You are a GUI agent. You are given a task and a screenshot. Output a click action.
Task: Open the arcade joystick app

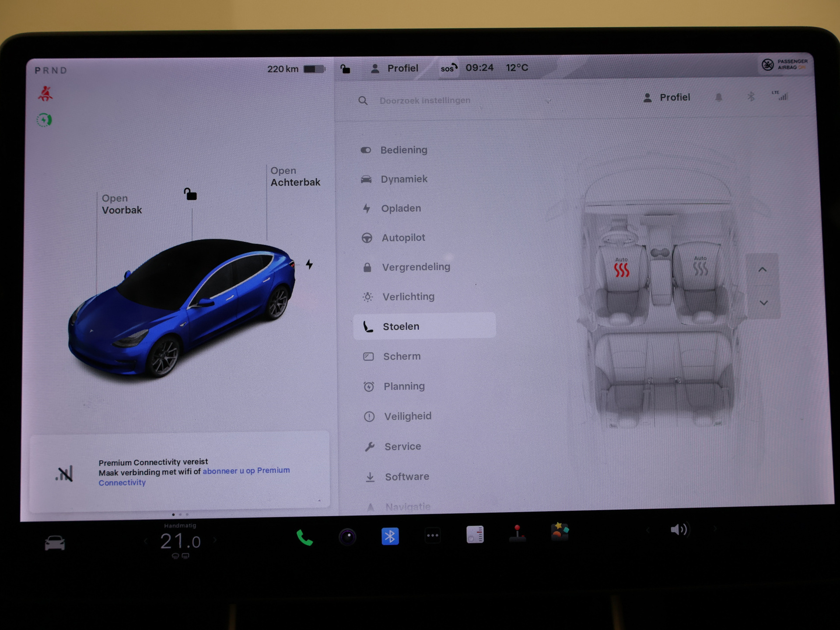(517, 534)
